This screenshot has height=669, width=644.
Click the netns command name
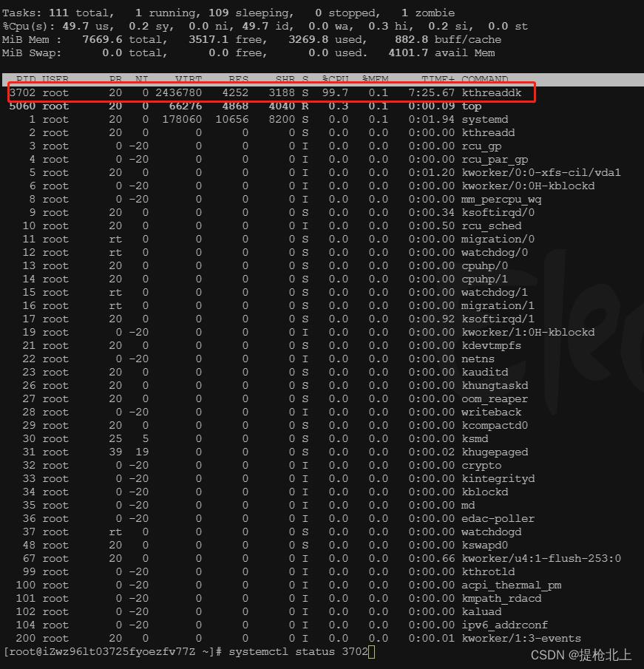478,359
